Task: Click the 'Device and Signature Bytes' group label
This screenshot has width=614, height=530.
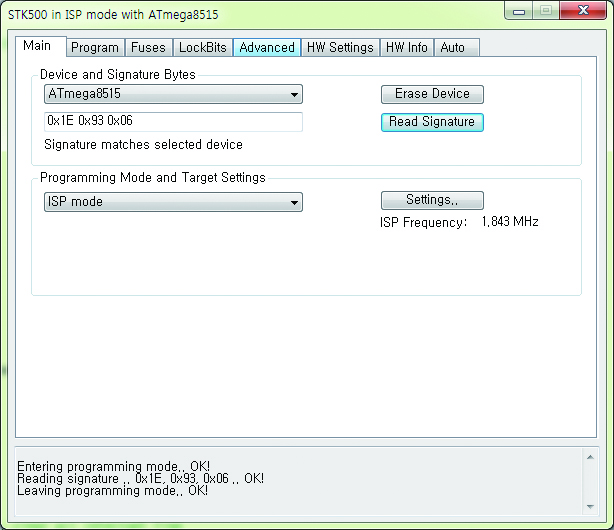Action: (x=117, y=74)
